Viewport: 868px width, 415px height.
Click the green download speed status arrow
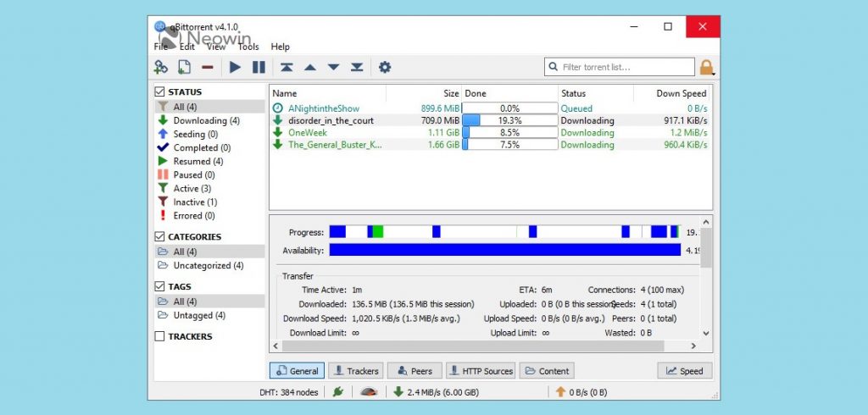coord(398,392)
